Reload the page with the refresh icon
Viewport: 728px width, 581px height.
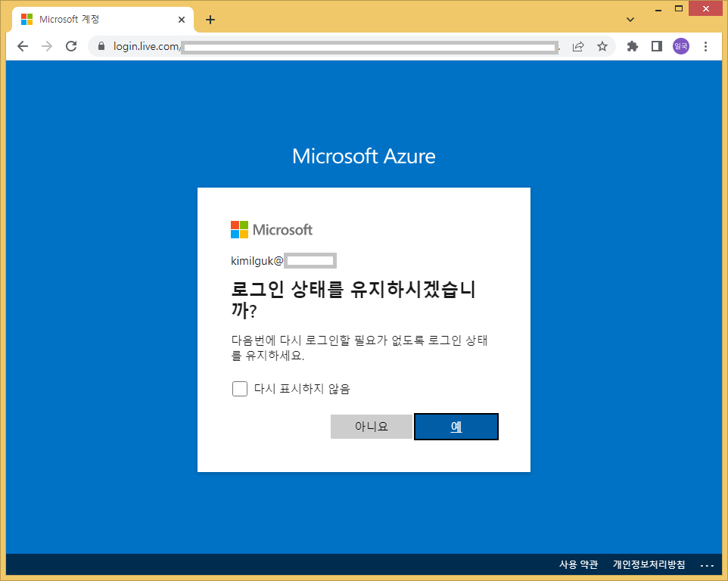(x=71, y=46)
